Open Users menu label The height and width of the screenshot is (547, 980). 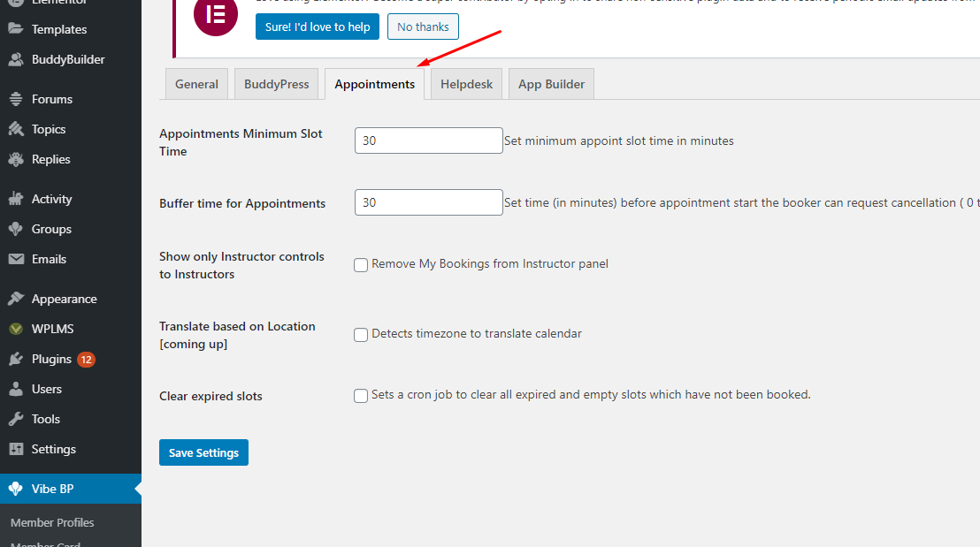(x=47, y=389)
